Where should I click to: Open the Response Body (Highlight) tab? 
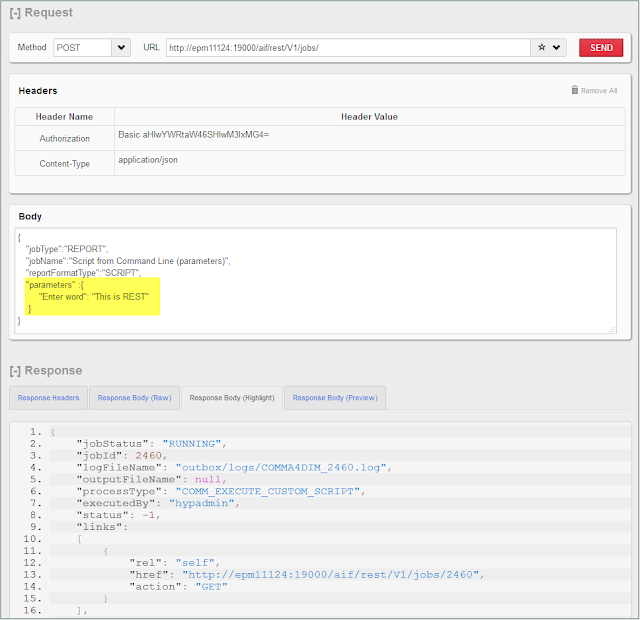click(x=232, y=398)
